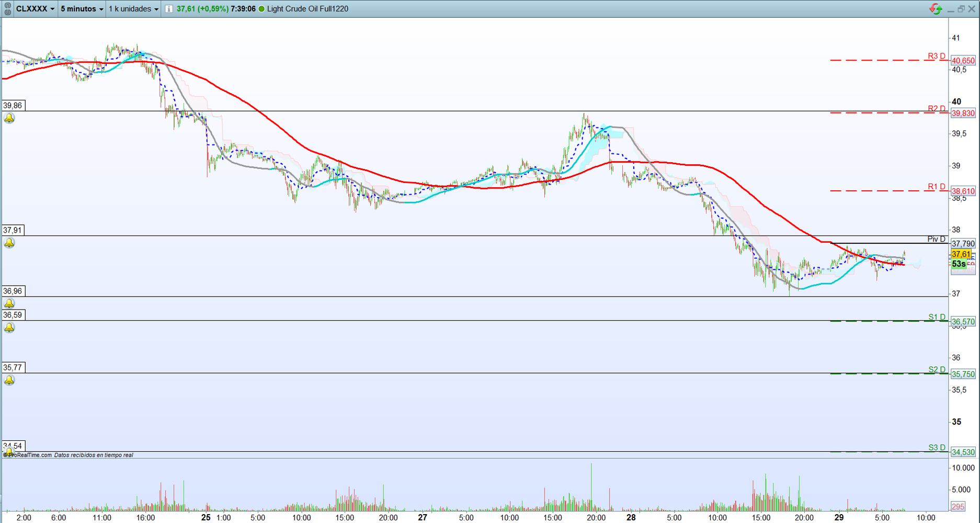Click the alert bell under 36,59
This screenshot has height=523, width=980.
9,327
